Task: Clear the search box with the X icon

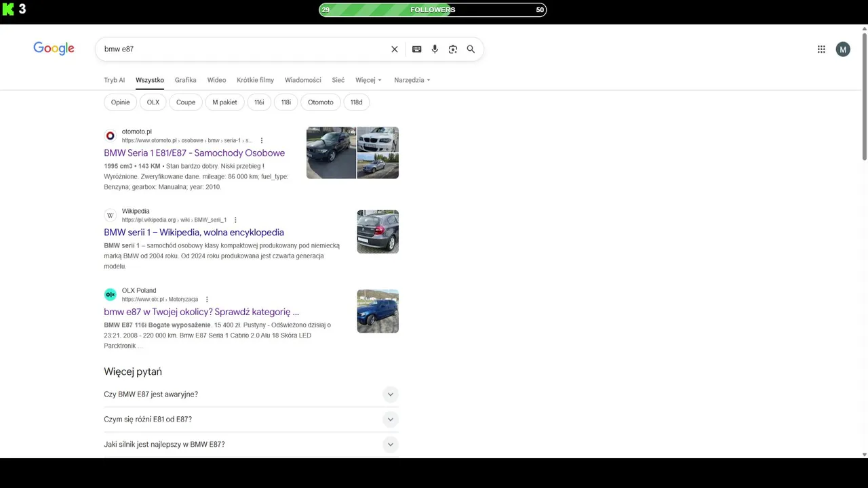Action: 395,49
